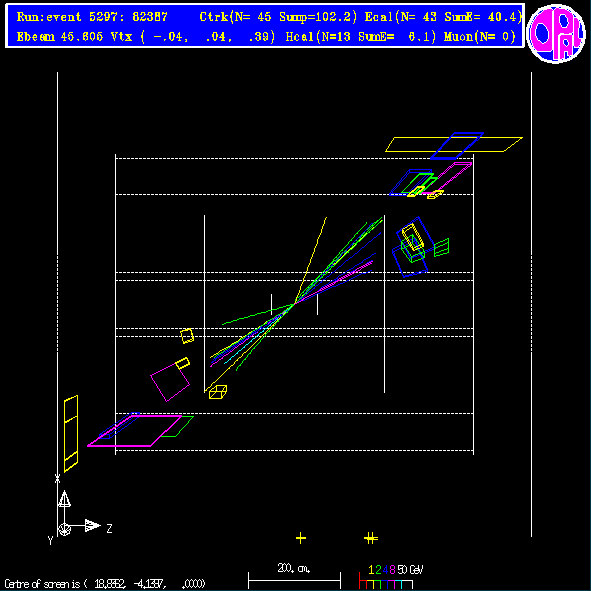Select the magenta square cluster
This screenshot has height=591, width=591.
tap(170, 382)
